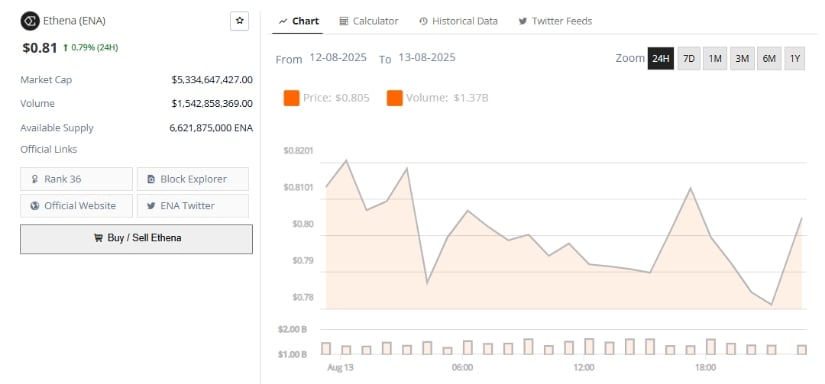Click the document icon in Block Explorer
Image resolution: width=825 pixels, height=384 pixels.
pyautogui.click(x=151, y=179)
